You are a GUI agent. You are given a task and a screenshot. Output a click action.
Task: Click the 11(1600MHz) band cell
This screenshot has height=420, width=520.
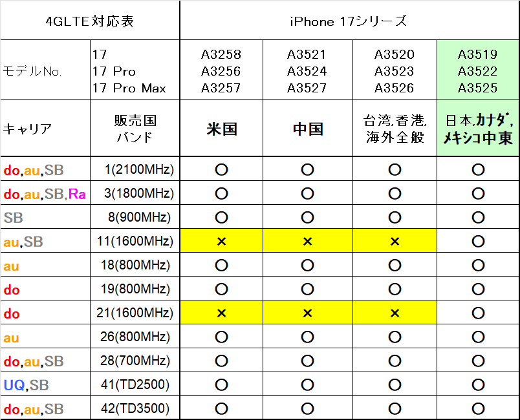135,240
